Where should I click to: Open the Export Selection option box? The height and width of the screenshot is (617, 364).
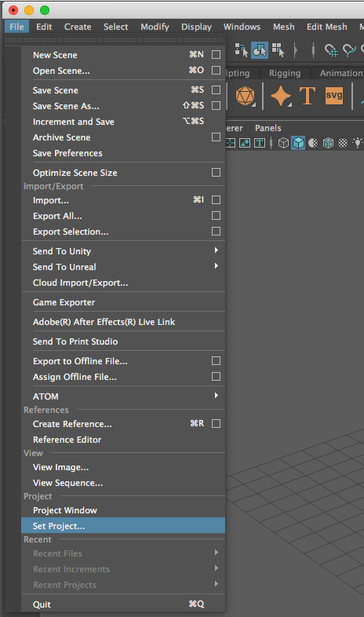pos(216,232)
